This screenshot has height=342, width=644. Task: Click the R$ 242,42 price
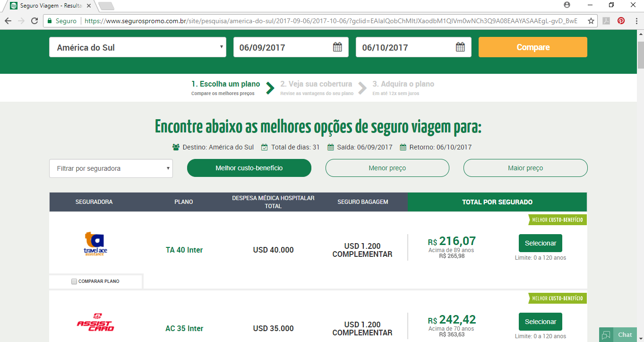[452, 319]
